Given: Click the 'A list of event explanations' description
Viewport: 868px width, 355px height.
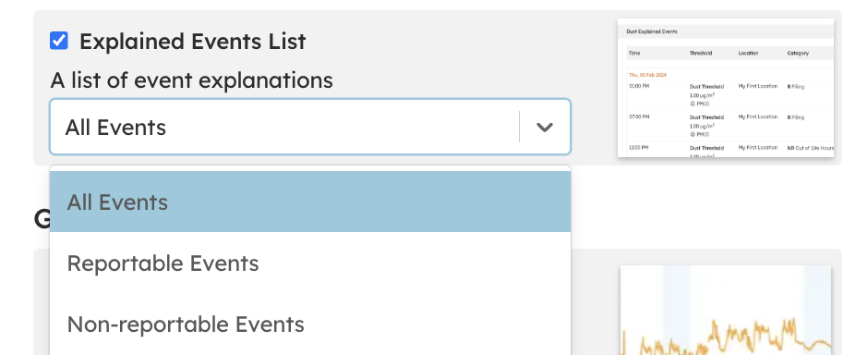Looking at the screenshot, I should pyautogui.click(x=191, y=80).
